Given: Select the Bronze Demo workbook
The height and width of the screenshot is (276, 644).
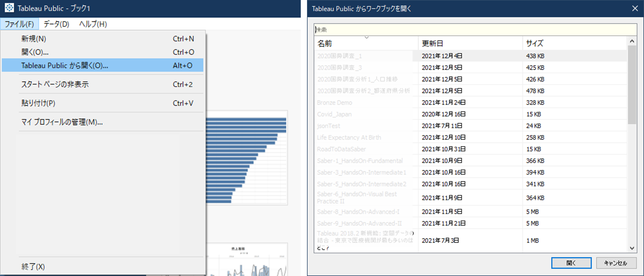Looking at the screenshot, I should point(470,103).
